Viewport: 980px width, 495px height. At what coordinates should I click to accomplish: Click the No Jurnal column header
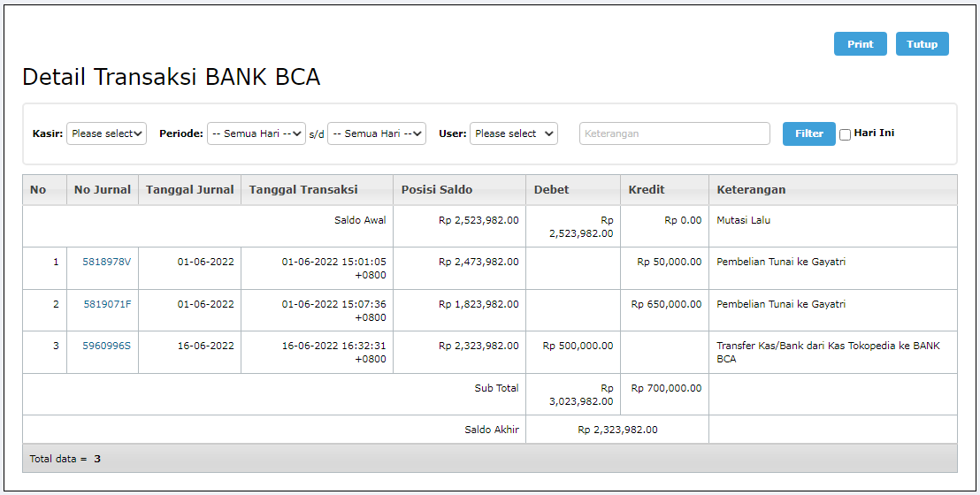(103, 189)
